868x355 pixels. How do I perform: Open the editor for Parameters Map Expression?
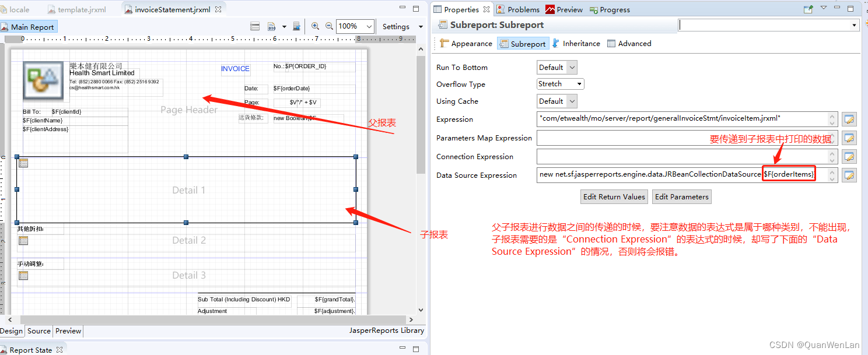849,138
